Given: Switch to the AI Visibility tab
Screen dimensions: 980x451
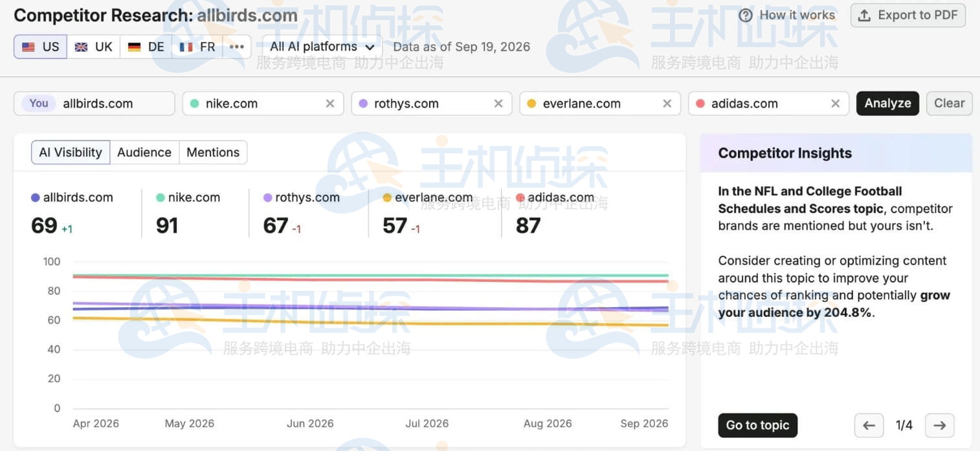Looking at the screenshot, I should pyautogui.click(x=71, y=152).
